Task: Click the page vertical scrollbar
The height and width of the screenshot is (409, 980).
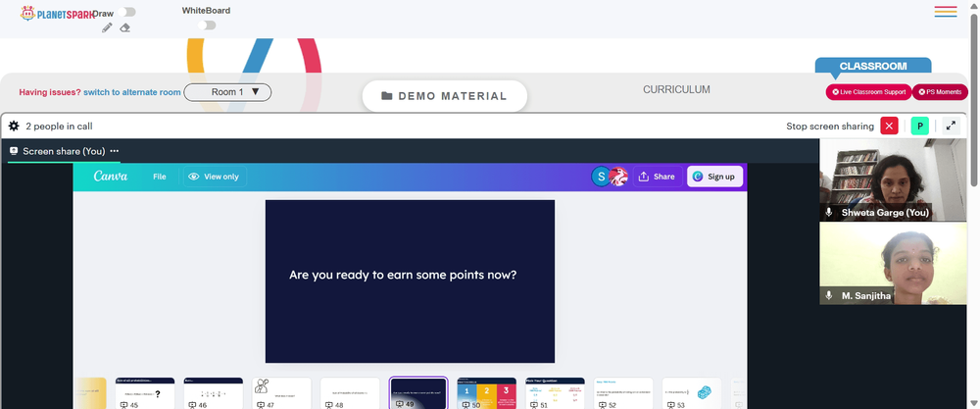Action: tap(974, 100)
